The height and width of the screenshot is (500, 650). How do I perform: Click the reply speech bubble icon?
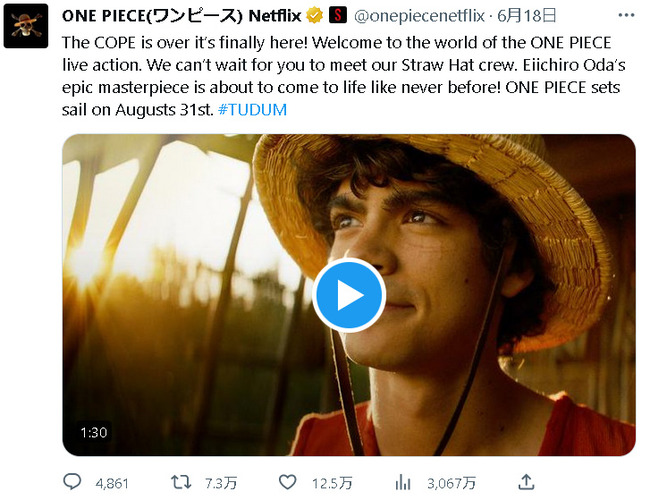pyautogui.click(x=72, y=482)
